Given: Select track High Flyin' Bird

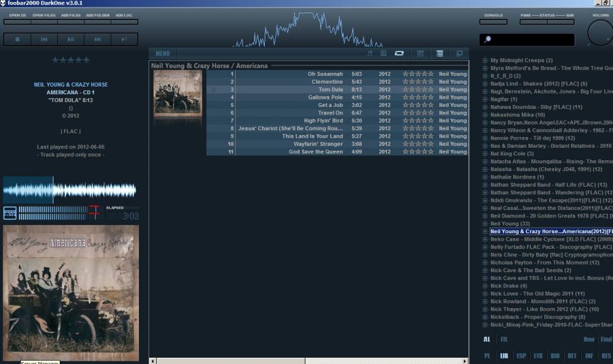Looking at the screenshot, I should click(337, 121).
